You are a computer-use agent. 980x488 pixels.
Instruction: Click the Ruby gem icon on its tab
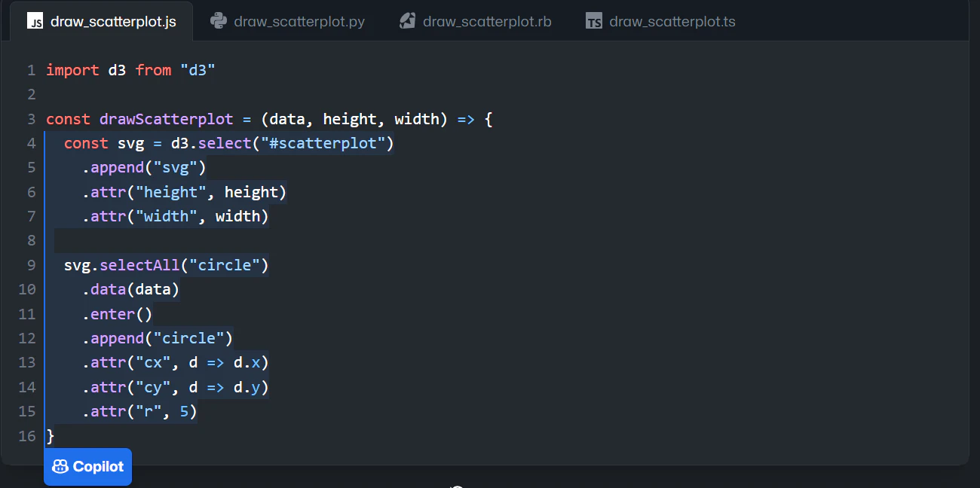click(x=406, y=21)
